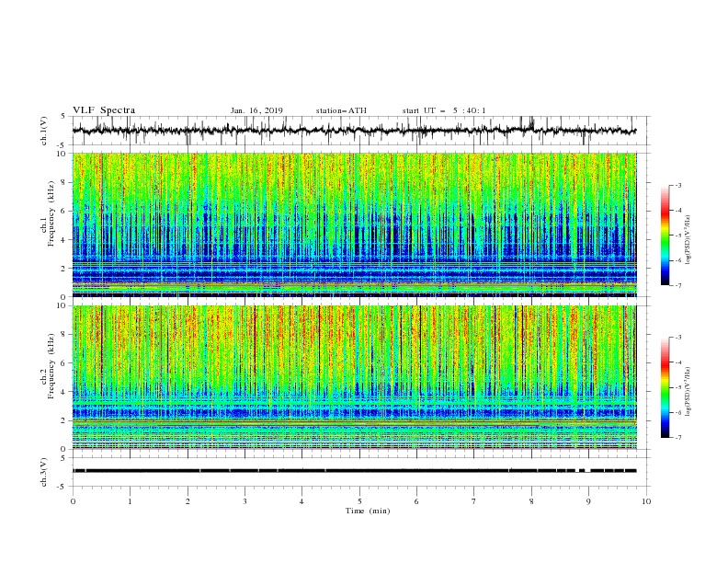Click the "-5" label on ch.2 color scale
Image resolution: width=728 pixels, height=563 pixels.
point(678,387)
